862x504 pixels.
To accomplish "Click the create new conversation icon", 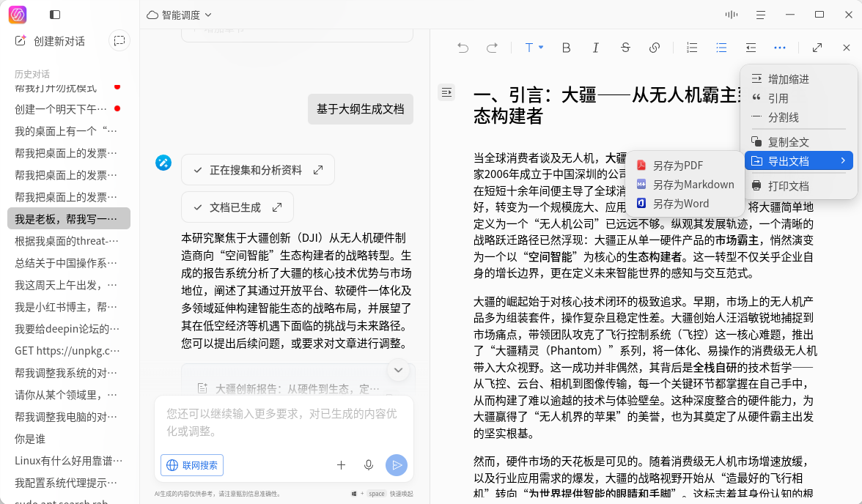I will (21, 41).
